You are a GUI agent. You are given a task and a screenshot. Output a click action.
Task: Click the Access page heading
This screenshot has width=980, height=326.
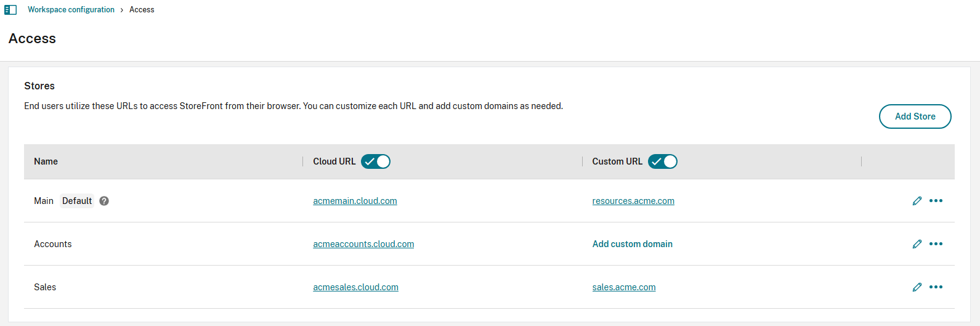[x=32, y=38]
